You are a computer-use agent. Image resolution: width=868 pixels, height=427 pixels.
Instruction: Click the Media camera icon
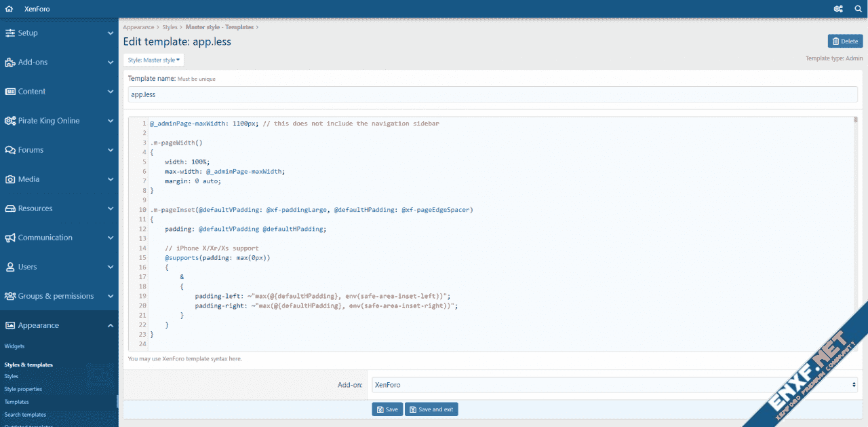pyautogui.click(x=10, y=179)
